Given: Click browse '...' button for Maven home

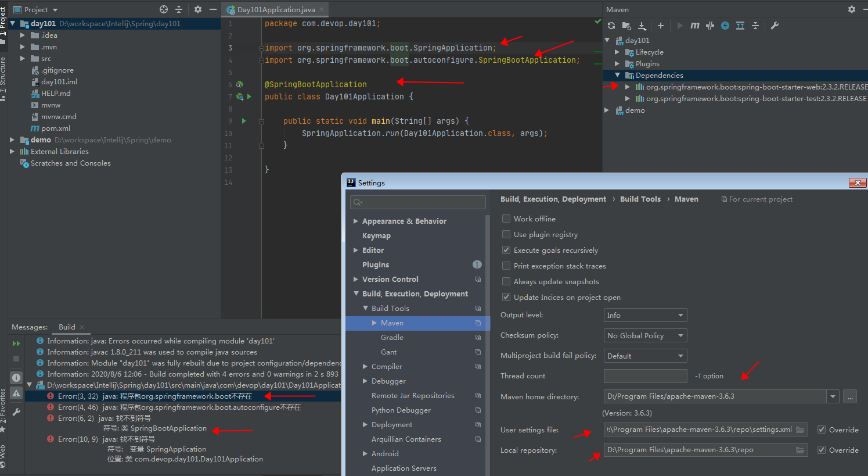Looking at the screenshot, I should [850, 396].
